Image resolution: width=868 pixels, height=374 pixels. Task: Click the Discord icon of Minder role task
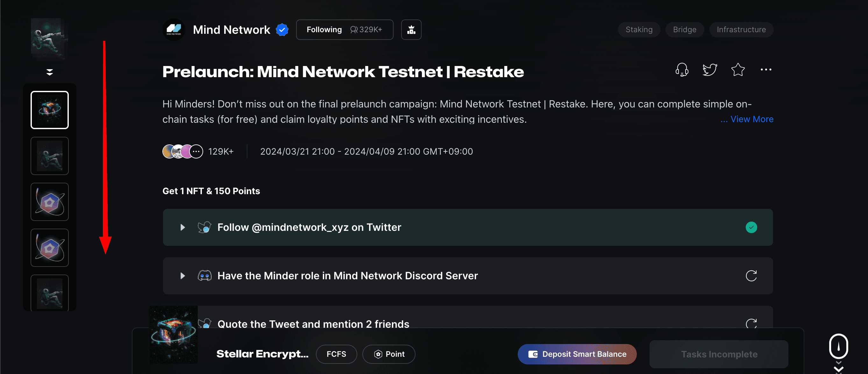coord(204,276)
